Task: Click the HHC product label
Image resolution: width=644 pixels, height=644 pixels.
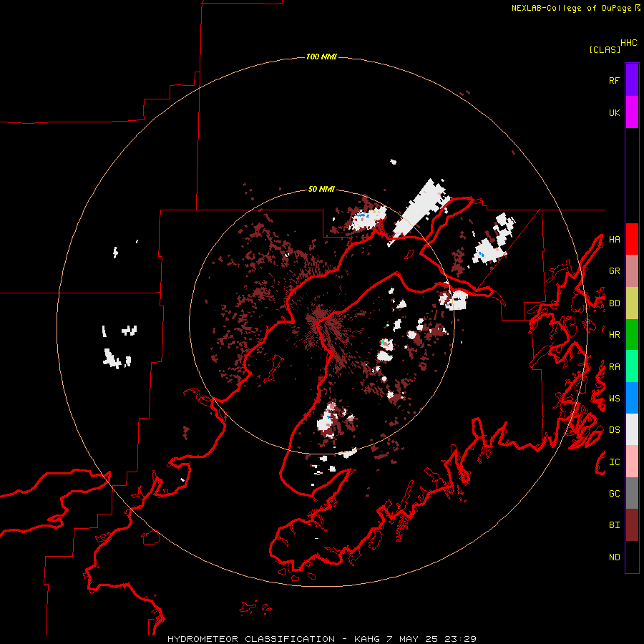Action: (628, 43)
